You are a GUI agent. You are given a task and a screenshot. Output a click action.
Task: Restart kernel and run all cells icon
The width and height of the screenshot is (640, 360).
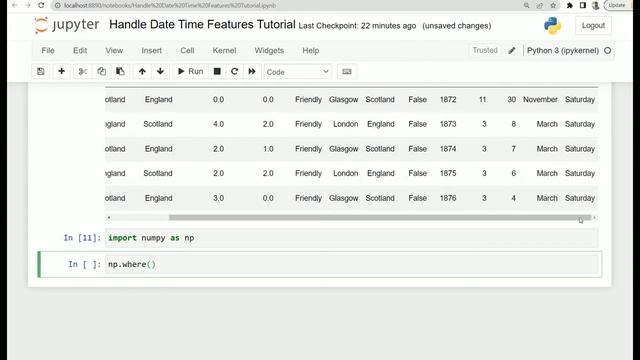click(x=252, y=71)
